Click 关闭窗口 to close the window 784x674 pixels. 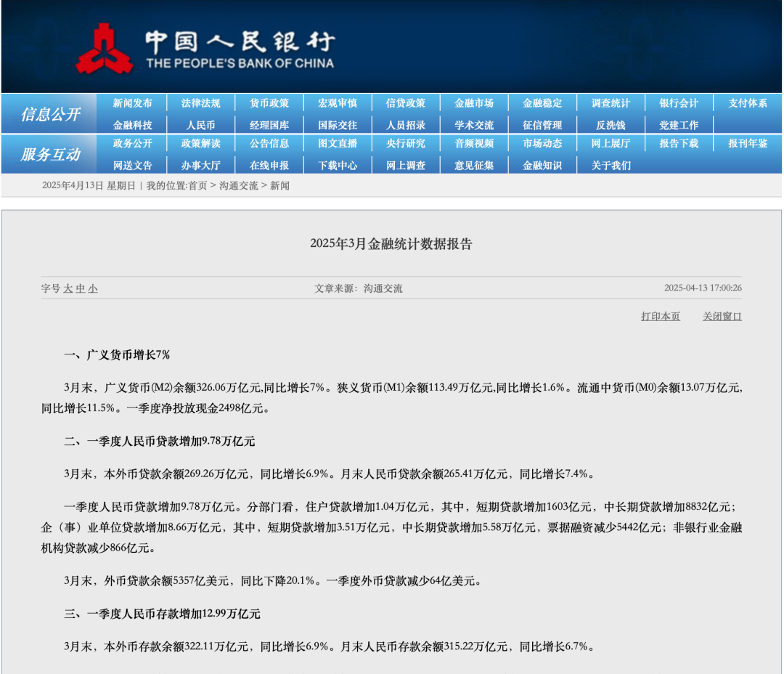[722, 316]
